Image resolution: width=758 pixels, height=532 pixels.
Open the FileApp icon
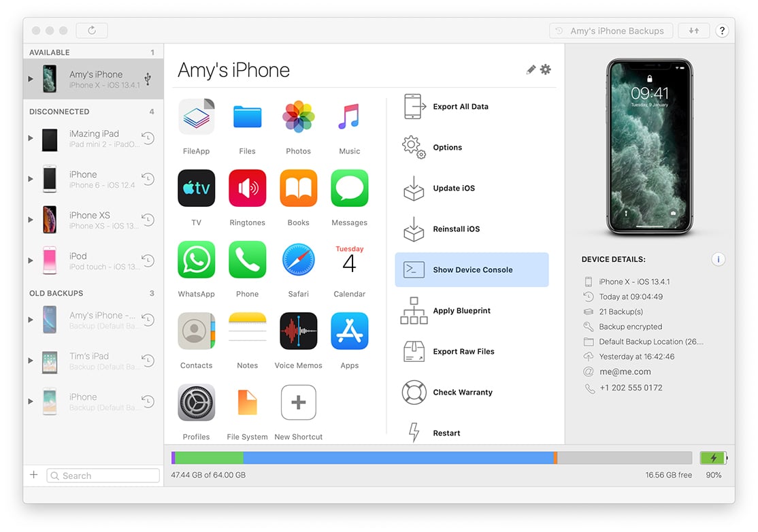[196, 117]
